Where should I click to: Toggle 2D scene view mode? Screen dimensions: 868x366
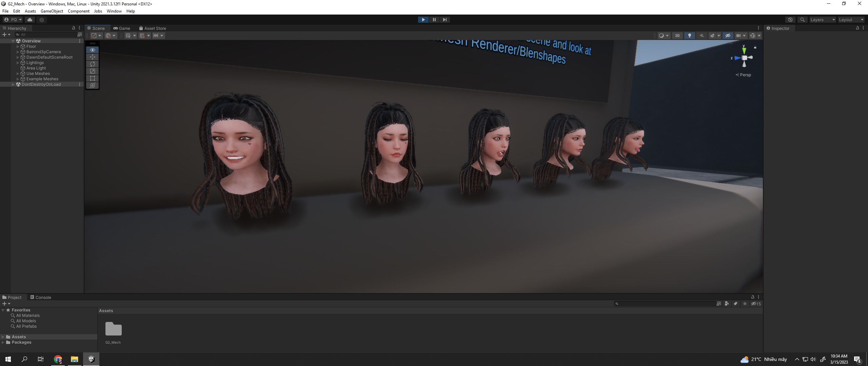677,36
